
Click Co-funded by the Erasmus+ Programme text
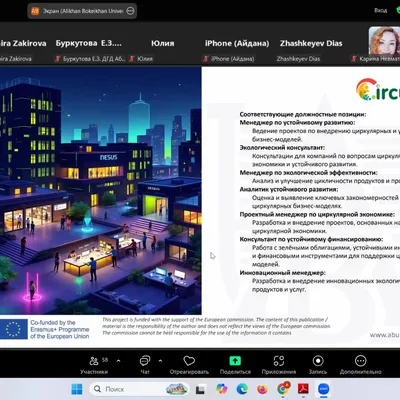click(60, 329)
